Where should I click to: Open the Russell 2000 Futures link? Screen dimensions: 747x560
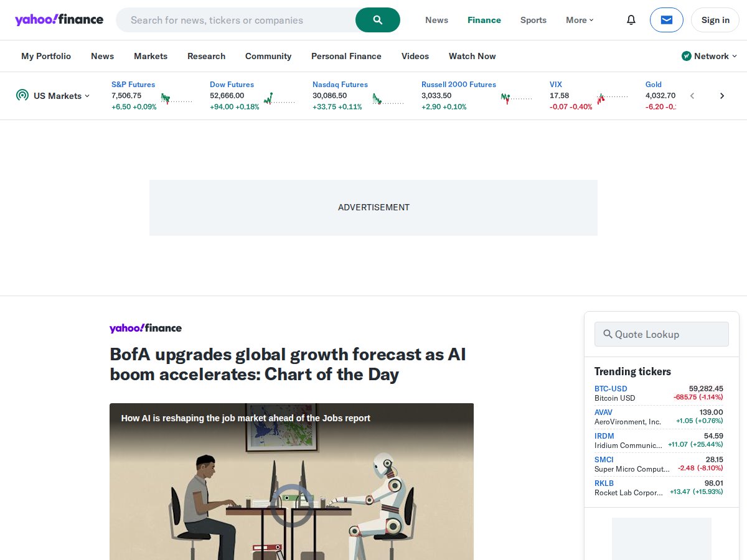tap(459, 85)
